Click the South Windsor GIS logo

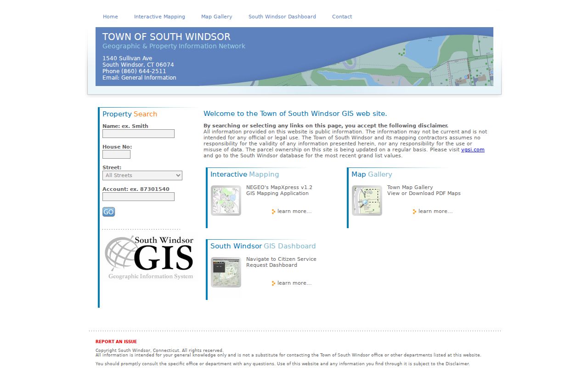pos(149,258)
